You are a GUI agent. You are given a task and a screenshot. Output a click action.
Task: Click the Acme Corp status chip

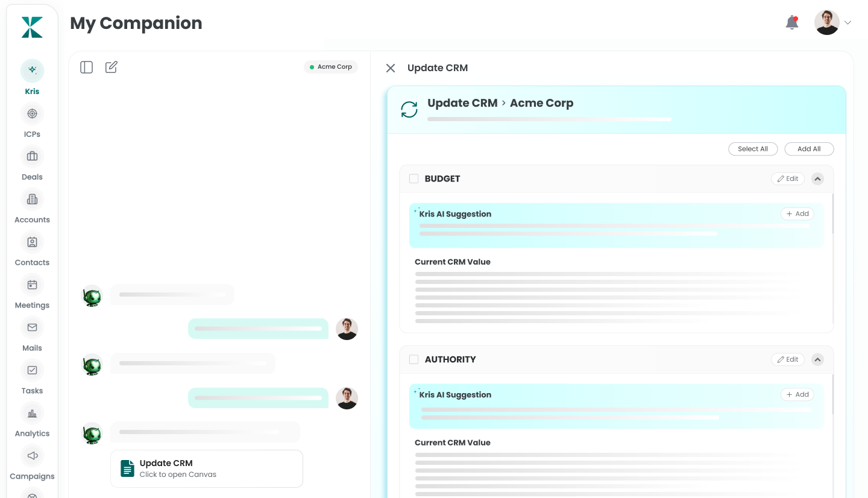331,67
